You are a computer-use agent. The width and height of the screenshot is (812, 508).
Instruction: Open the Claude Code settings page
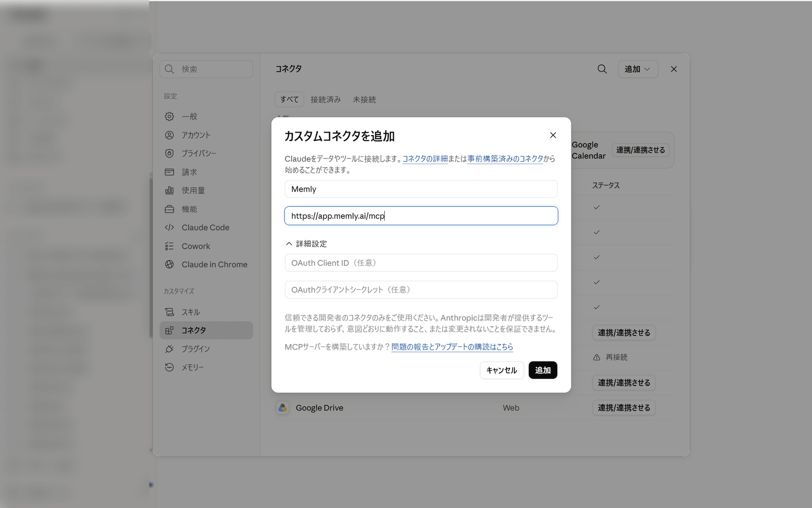206,228
